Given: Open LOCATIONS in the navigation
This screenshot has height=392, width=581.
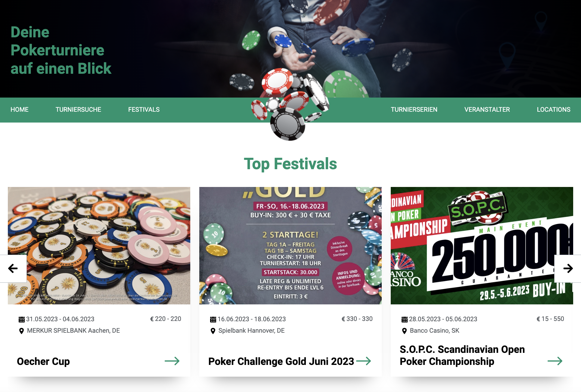Looking at the screenshot, I should pyautogui.click(x=554, y=110).
